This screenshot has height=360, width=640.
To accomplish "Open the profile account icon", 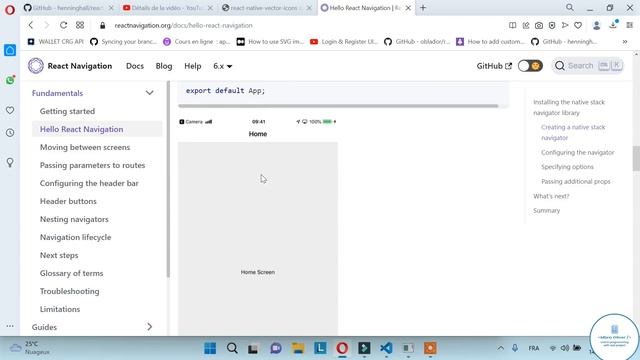I will [x=596, y=25].
